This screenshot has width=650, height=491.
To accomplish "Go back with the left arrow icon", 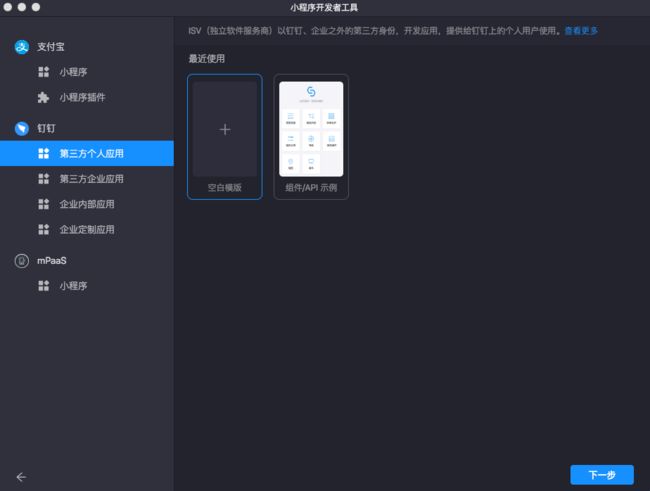I will [21, 477].
